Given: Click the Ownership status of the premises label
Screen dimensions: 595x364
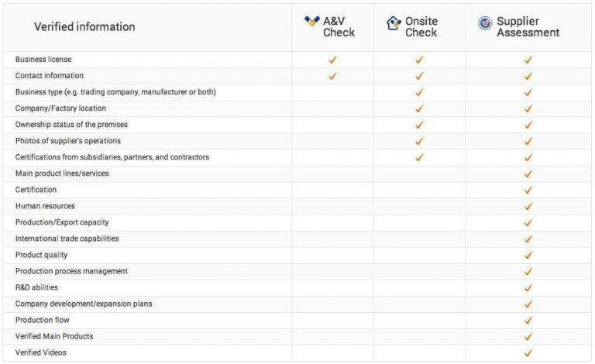Looking at the screenshot, I should (x=71, y=125).
